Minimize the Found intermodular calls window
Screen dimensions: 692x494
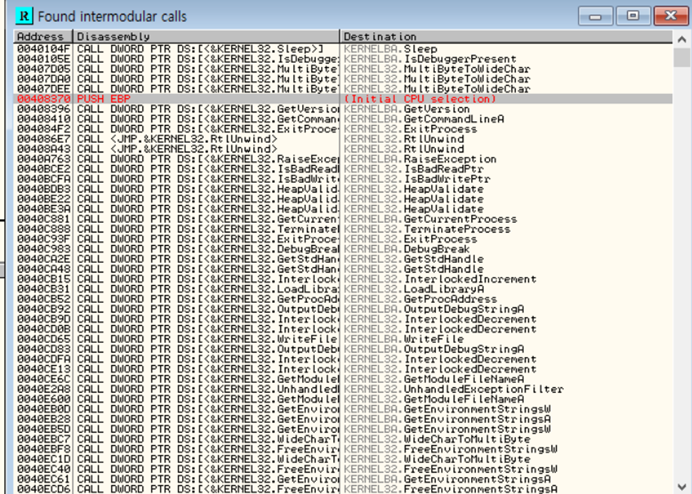(x=595, y=16)
